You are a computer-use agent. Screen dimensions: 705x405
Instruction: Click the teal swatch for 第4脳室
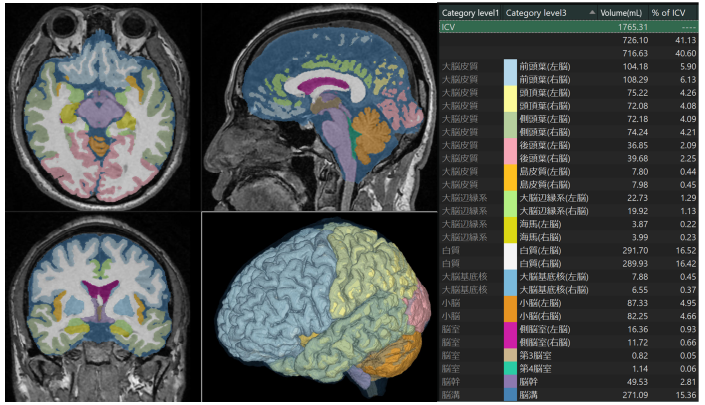(x=510, y=369)
